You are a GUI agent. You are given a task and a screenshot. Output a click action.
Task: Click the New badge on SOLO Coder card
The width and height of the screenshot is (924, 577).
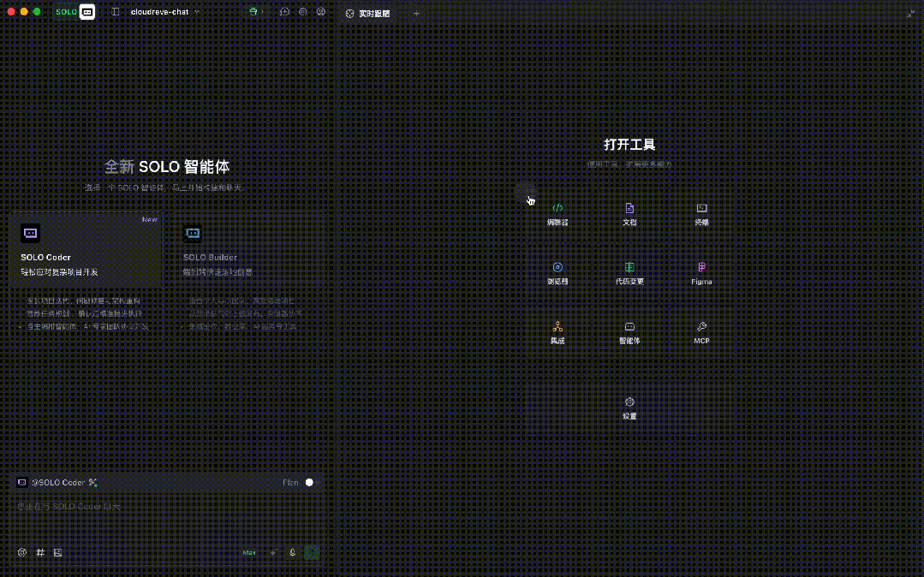(150, 219)
